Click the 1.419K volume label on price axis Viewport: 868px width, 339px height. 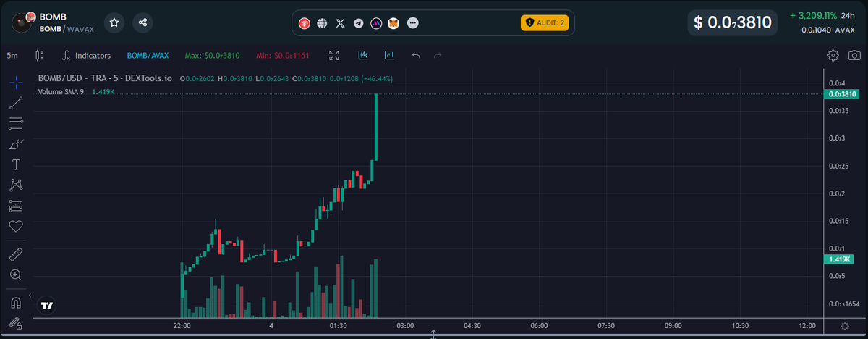click(840, 259)
